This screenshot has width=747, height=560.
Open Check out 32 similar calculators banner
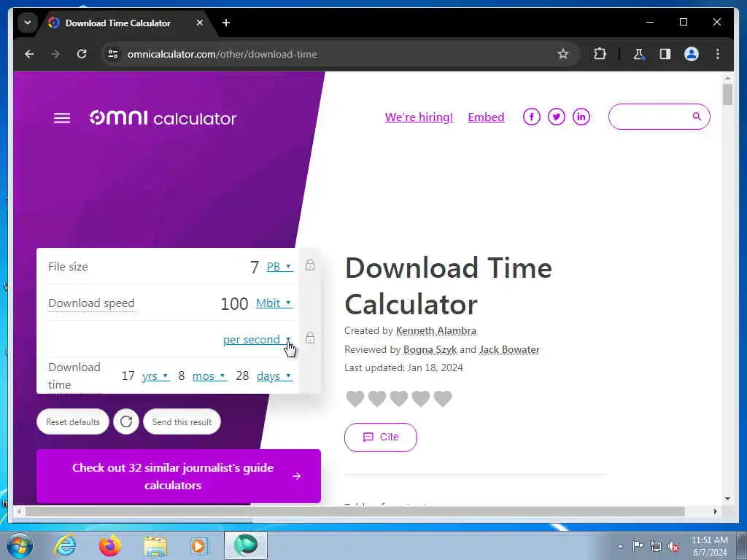coord(179,476)
